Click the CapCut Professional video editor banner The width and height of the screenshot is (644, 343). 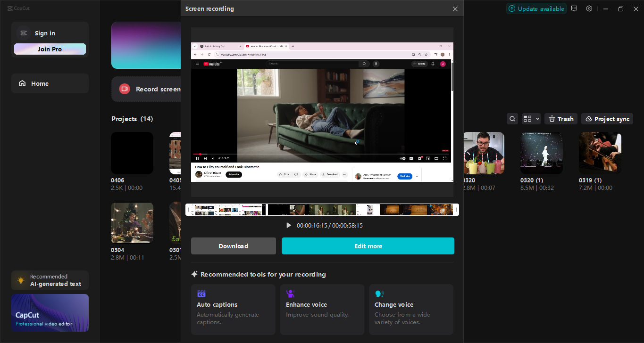(x=50, y=313)
